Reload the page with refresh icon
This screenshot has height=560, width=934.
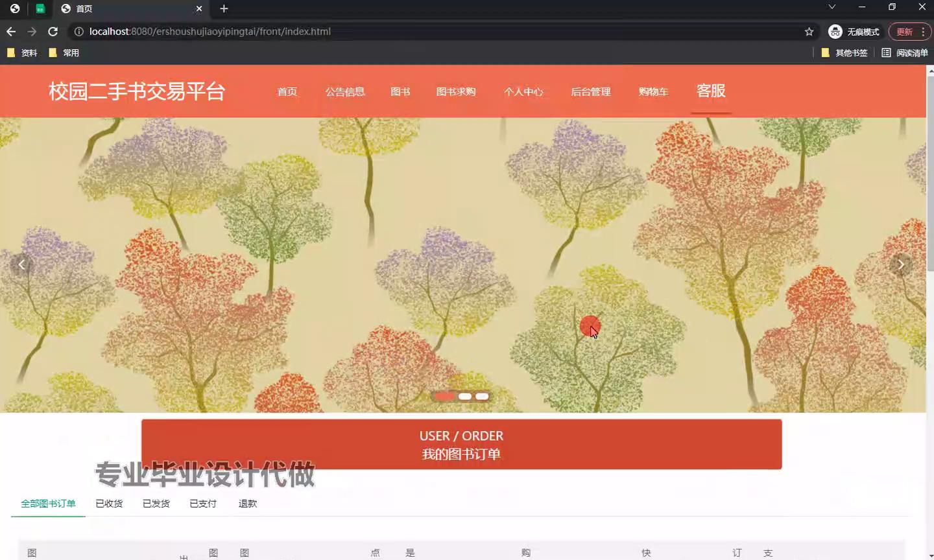53,31
